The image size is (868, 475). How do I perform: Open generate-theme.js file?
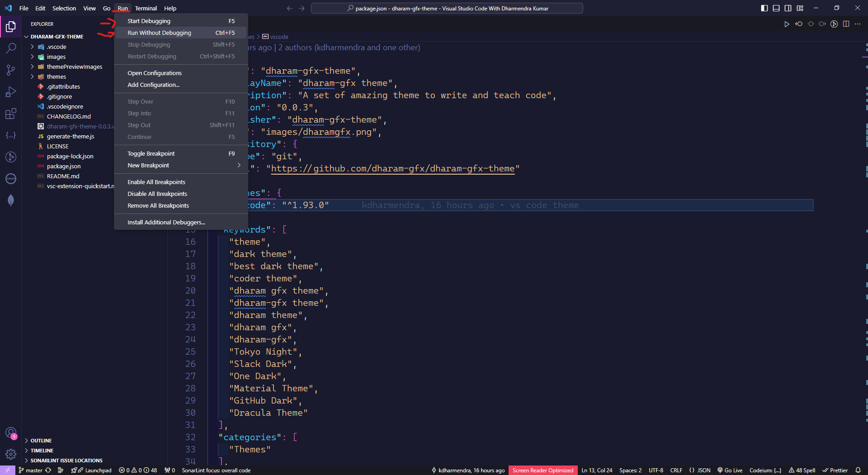(x=71, y=136)
